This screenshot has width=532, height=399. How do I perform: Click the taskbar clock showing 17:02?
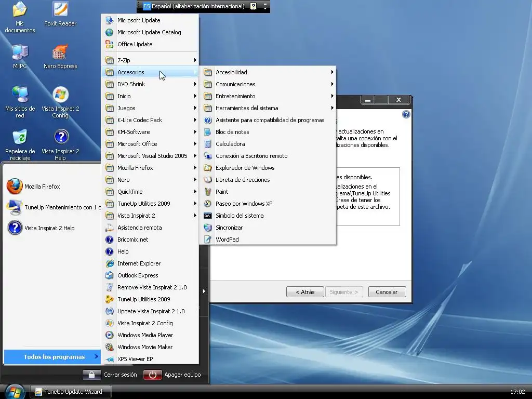(517, 392)
